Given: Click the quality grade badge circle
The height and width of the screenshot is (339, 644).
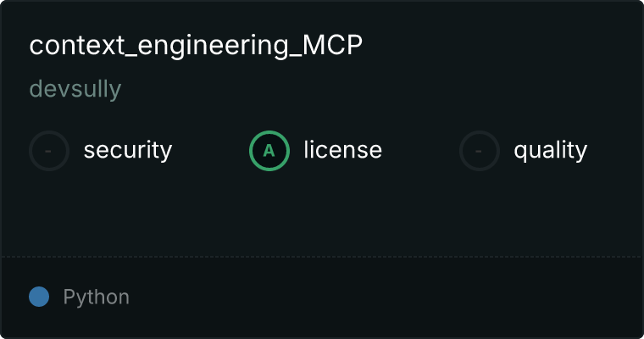Looking at the screenshot, I should pyautogui.click(x=480, y=151).
